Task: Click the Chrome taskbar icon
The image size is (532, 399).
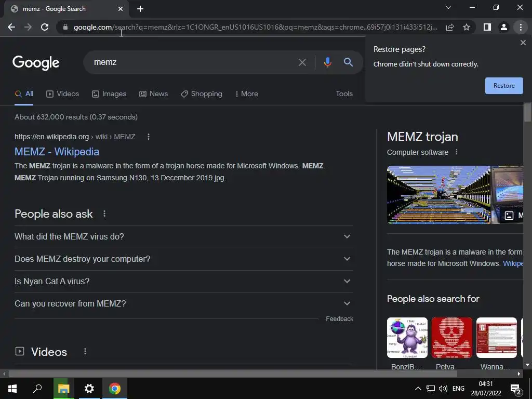Action: point(115,389)
